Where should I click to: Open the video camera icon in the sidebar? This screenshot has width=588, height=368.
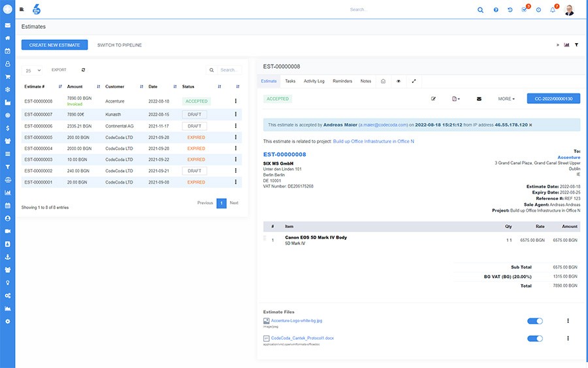point(7,231)
